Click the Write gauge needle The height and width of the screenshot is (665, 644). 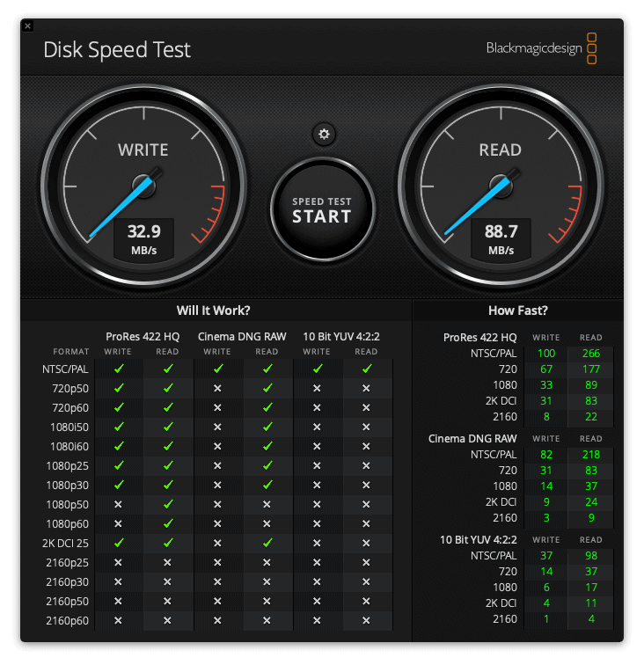[x=125, y=204]
